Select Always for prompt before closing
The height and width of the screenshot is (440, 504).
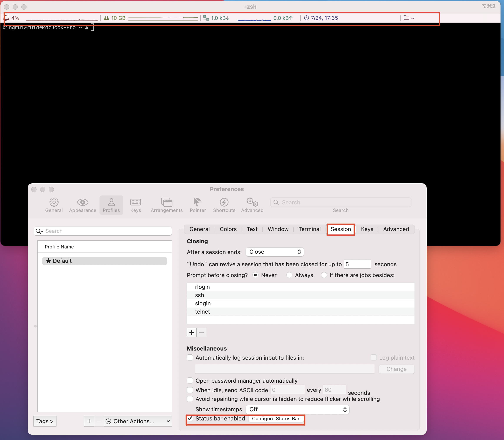[289, 275]
